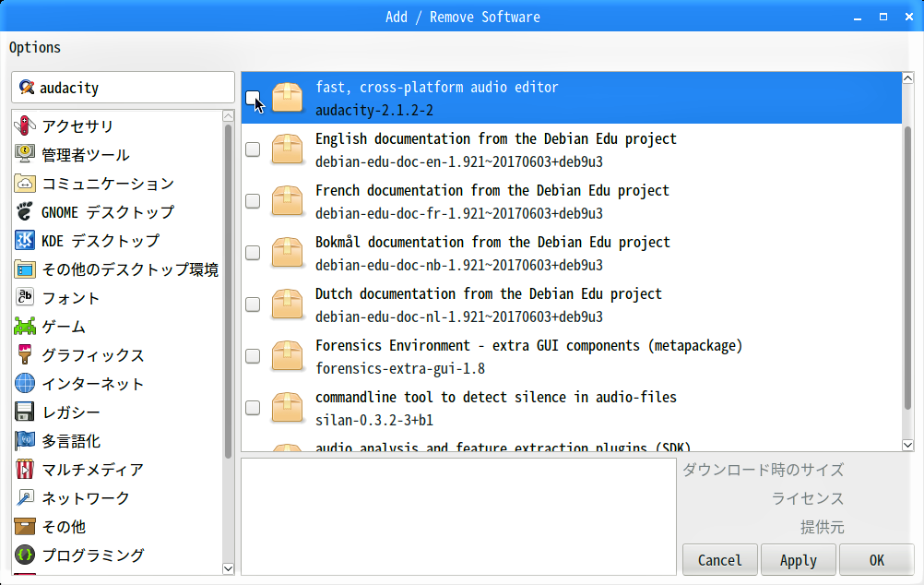Click the debian-edu-doc-nl package icon

tap(287, 304)
